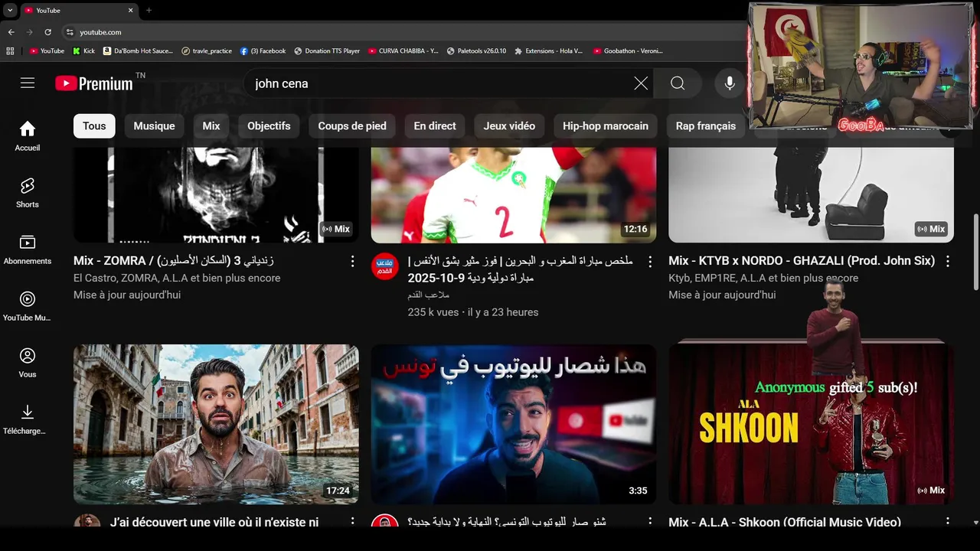The image size is (980, 551).
Task: Open YouTube Music in the sidebar
Action: [x=28, y=306]
